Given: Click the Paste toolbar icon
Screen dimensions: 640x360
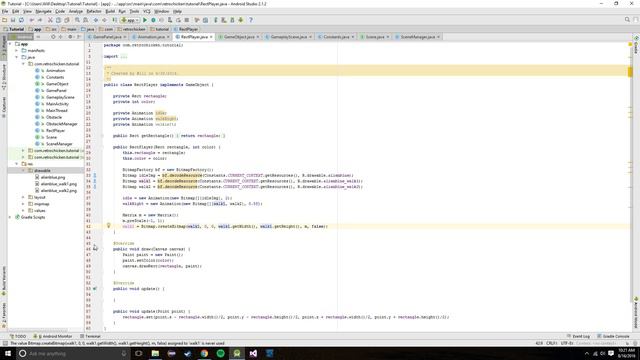Looking at the screenshot, I should click(x=67, y=20).
